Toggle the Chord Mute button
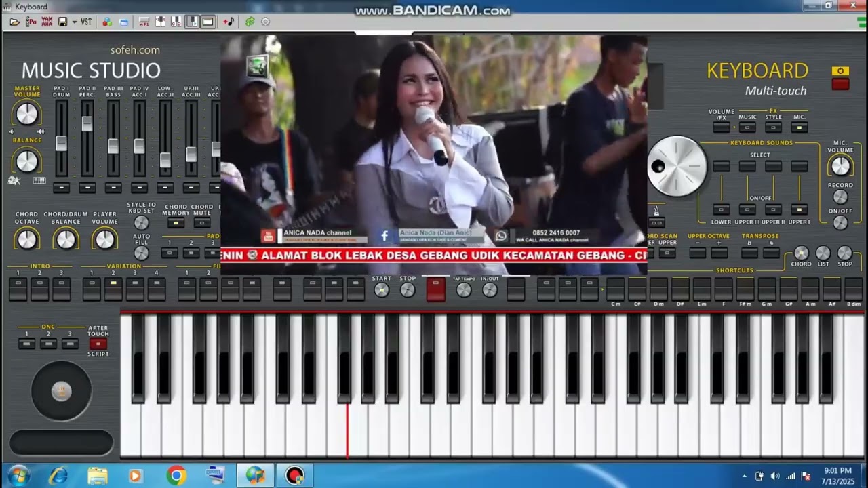The width and height of the screenshot is (868, 488). click(201, 222)
